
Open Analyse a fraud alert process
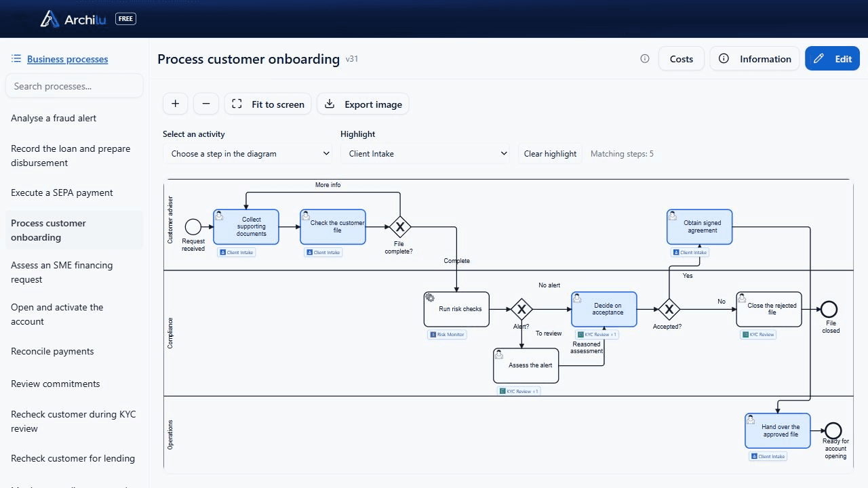pyautogui.click(x=75, y=118)
